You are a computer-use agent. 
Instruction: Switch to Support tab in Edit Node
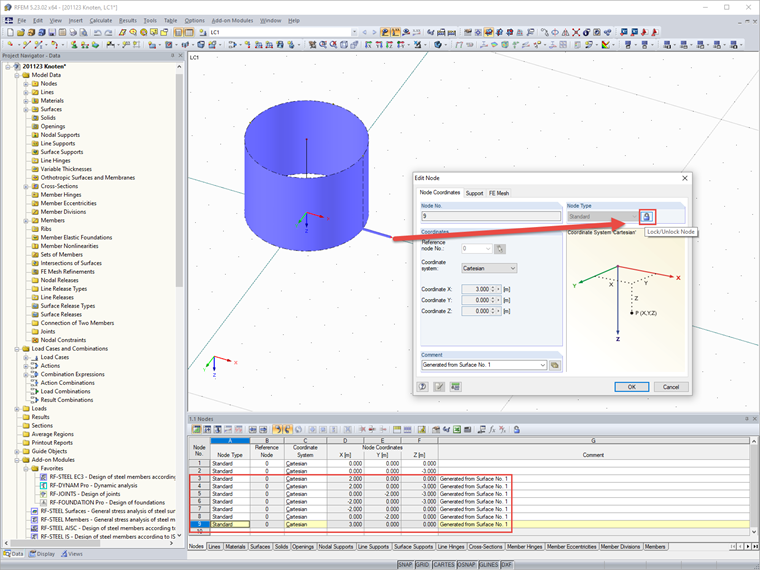pyautogui.click(x=474, y=193)
